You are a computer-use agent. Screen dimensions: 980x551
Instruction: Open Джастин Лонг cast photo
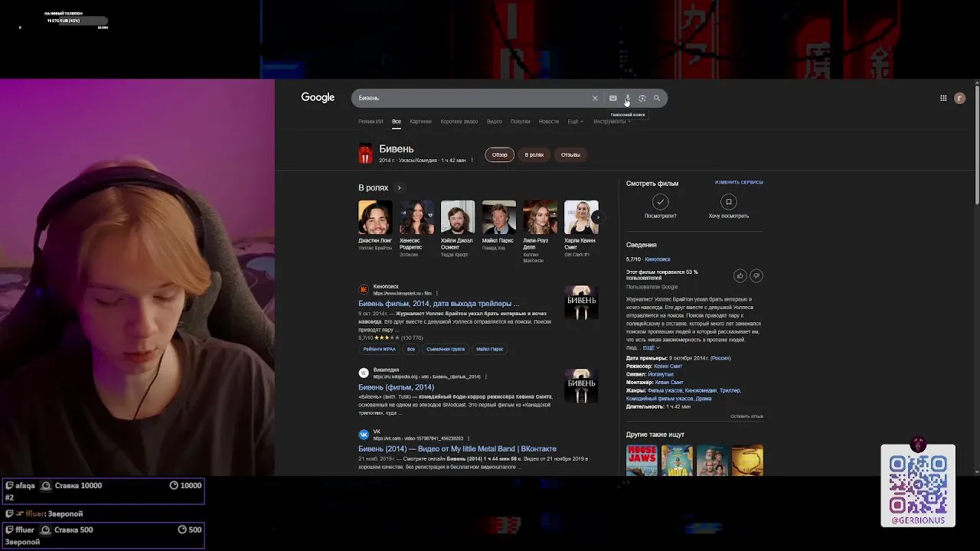coord(375,217)
